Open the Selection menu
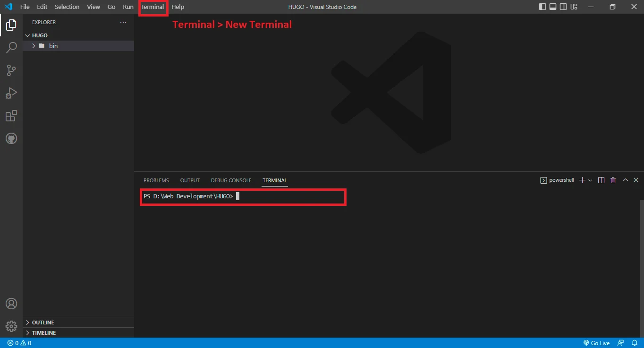Viewport: 644px width, 348px height. 67,7
